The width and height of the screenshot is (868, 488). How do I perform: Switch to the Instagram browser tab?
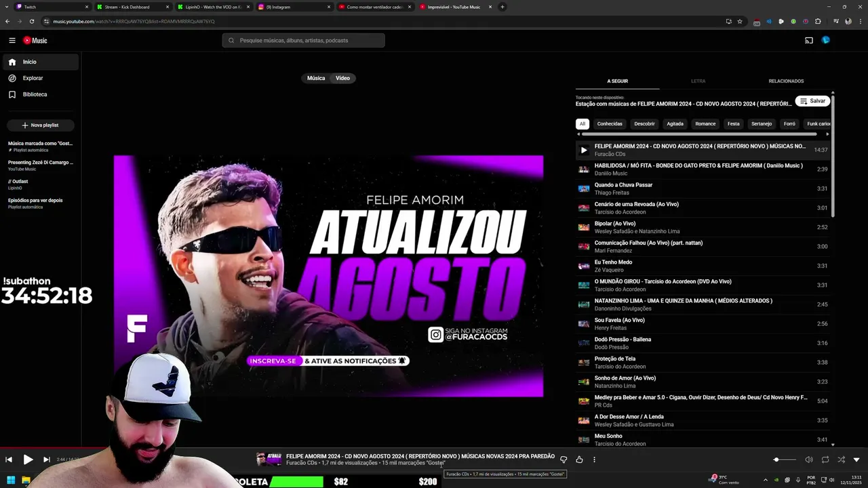click(x=294, y=7)
